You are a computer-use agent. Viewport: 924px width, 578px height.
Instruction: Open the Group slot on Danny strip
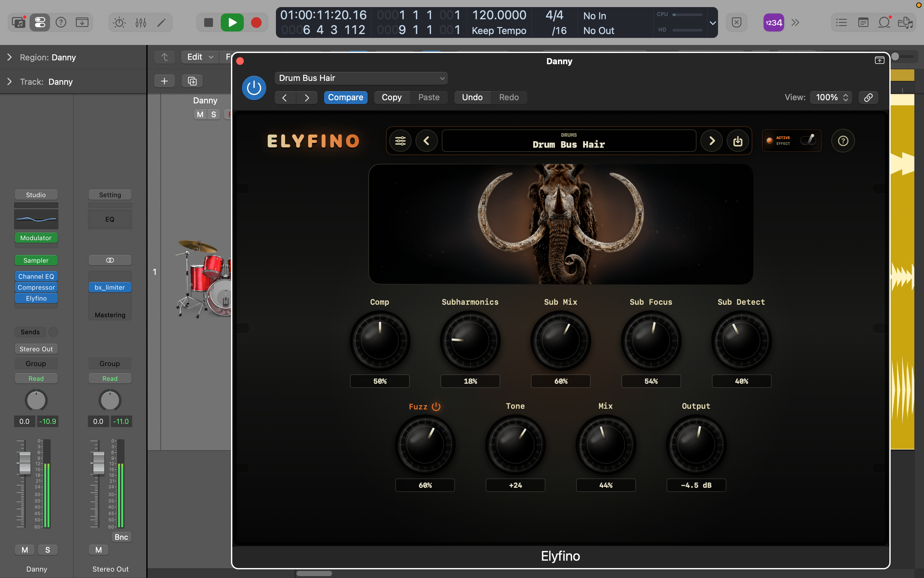36,363
